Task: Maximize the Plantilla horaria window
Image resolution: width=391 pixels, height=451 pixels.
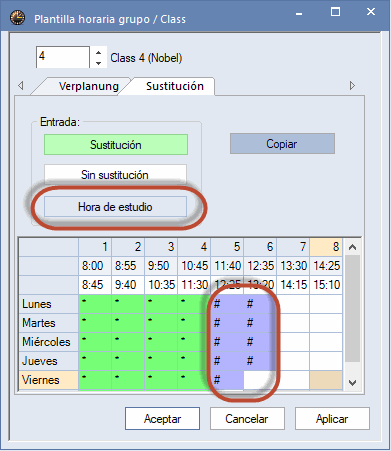Action: pos(335,12)
